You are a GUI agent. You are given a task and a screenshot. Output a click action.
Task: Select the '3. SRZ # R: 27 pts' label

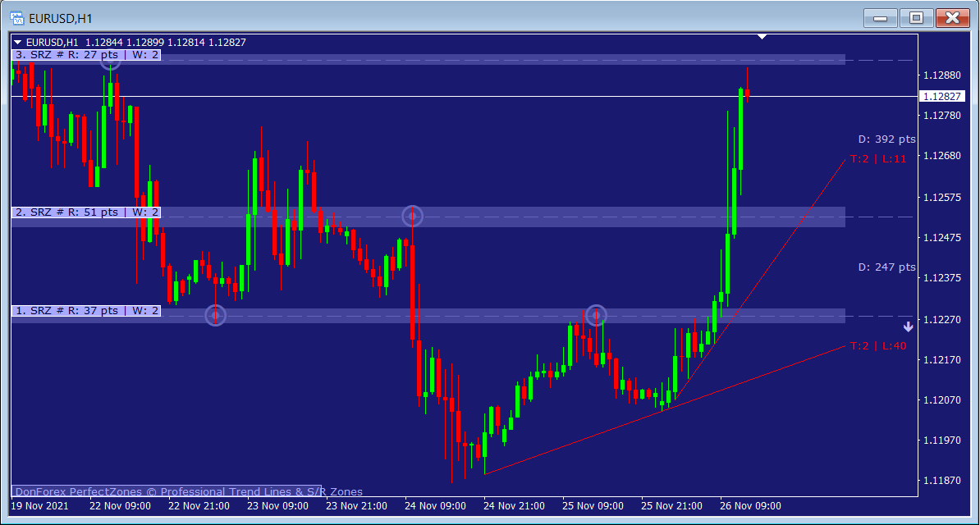[x=86, y=55]
